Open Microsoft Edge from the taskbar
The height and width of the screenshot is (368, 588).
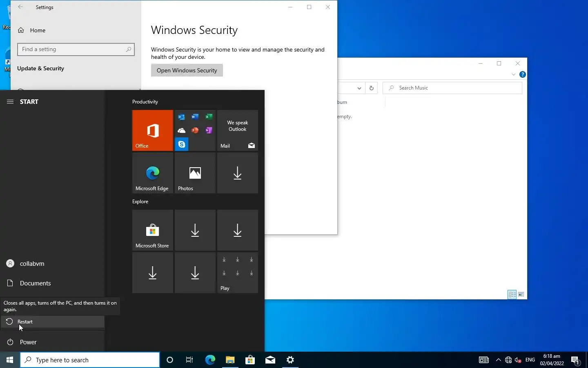(210, 360)
